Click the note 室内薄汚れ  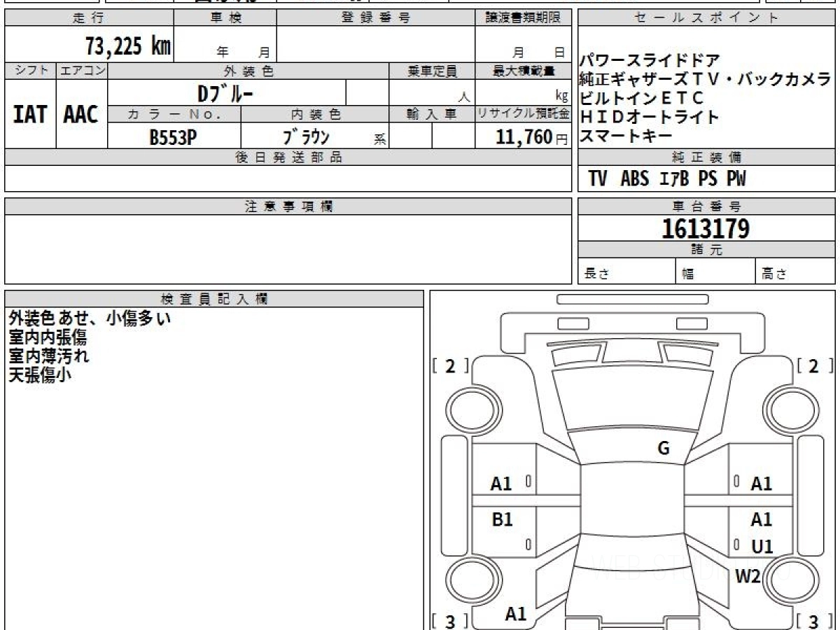48,356
